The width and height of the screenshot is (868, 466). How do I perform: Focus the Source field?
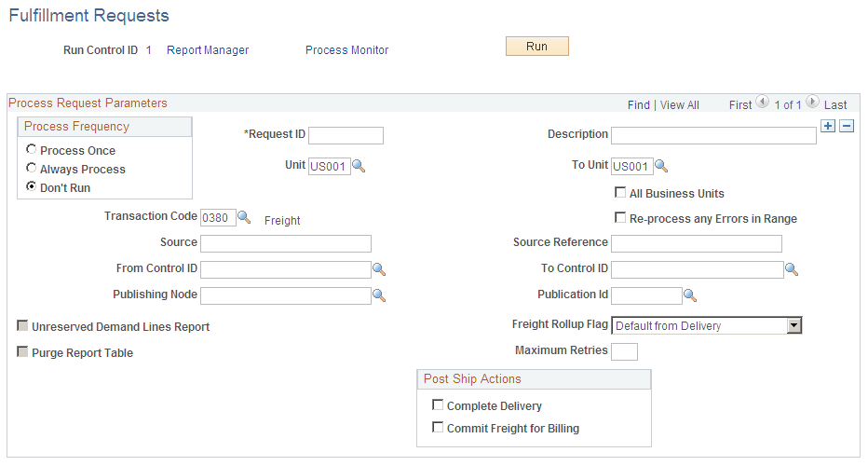click(286, 244)
